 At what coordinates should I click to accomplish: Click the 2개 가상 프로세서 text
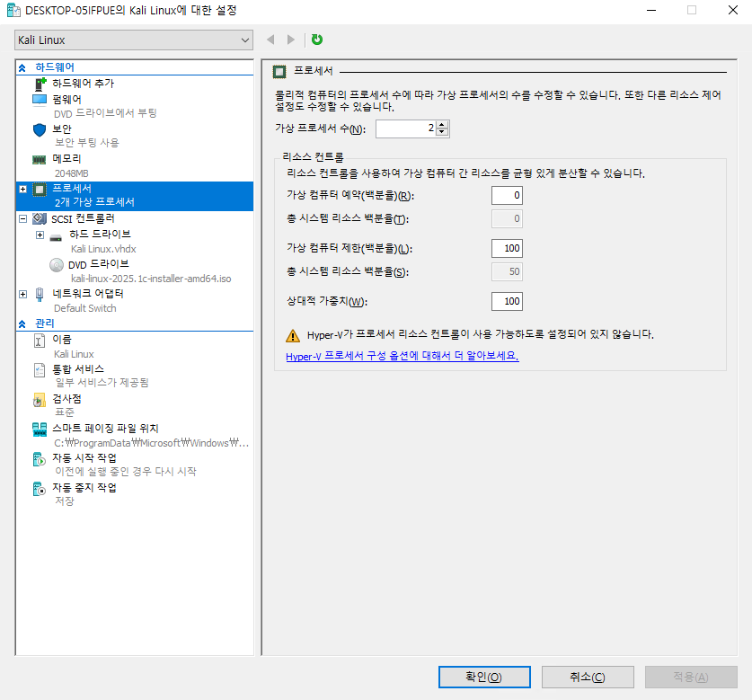[94, 202]
